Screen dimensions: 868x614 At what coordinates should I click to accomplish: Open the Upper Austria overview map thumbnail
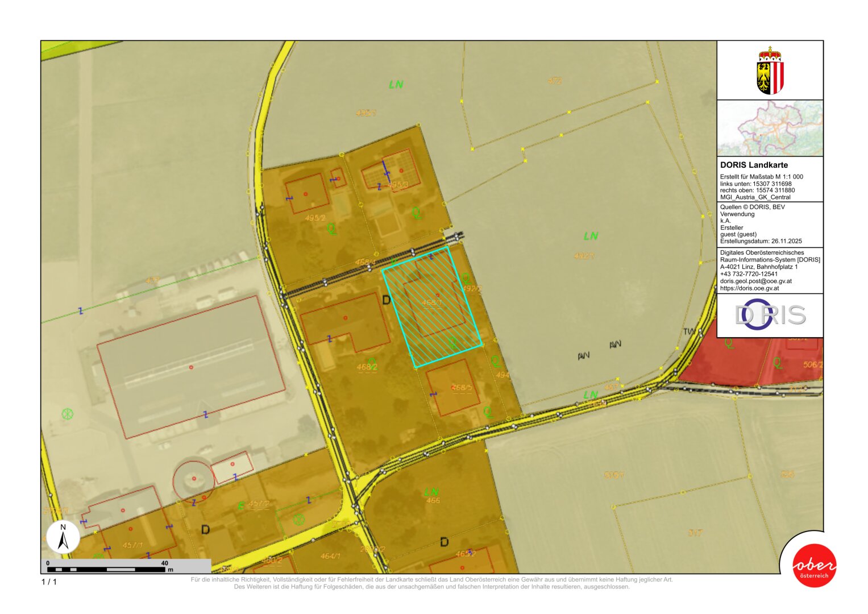click(770, 128)
